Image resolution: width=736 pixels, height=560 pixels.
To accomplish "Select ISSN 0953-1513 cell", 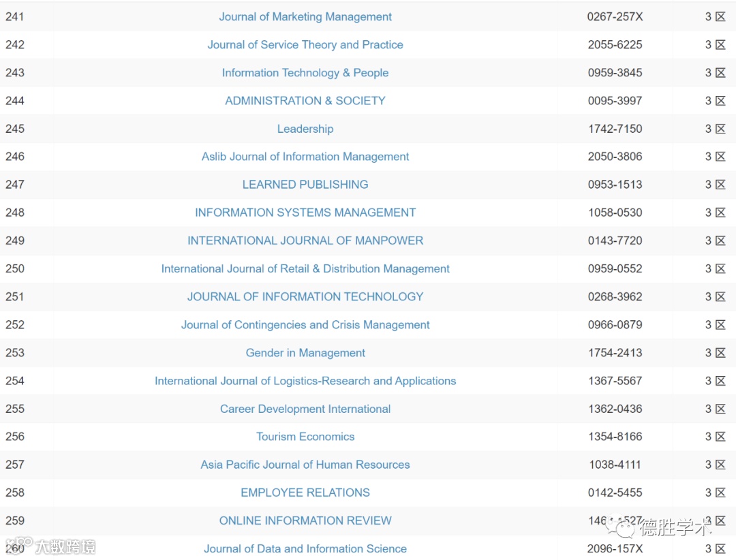I will click(615, 185).
